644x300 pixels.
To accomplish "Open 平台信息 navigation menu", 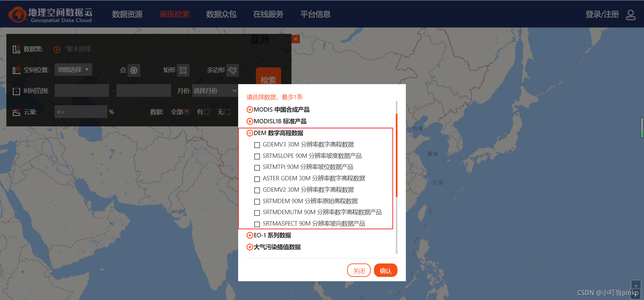I will [315, 14].
